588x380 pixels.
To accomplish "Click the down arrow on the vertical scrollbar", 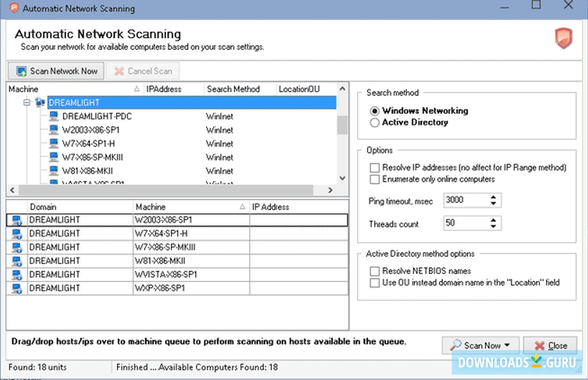I will click(342, 178).
